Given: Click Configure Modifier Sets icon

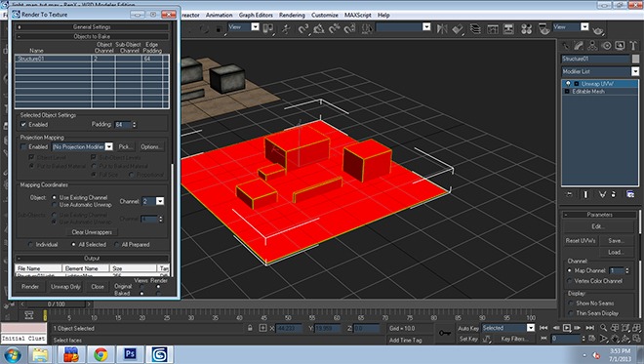Looking at the screenshot, I should 630,194.
